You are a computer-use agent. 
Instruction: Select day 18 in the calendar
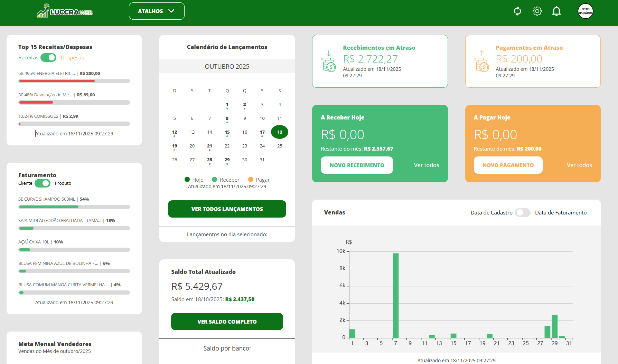[x=279, y=132]
